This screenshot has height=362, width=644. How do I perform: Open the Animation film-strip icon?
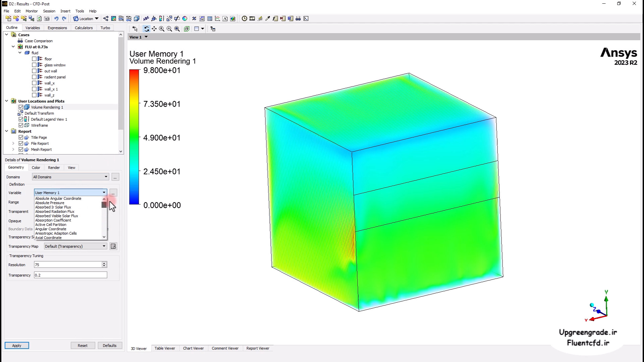pos(252,18)
